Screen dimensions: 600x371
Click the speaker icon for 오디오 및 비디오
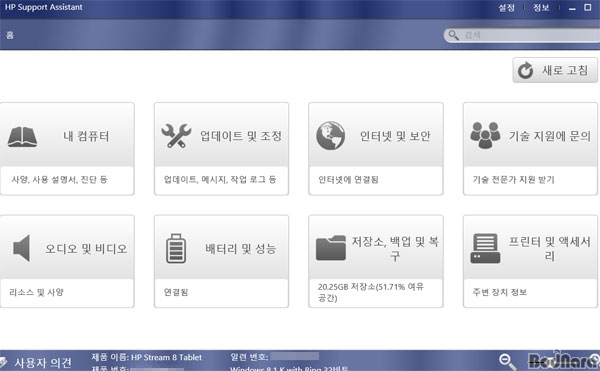point(21,248)
